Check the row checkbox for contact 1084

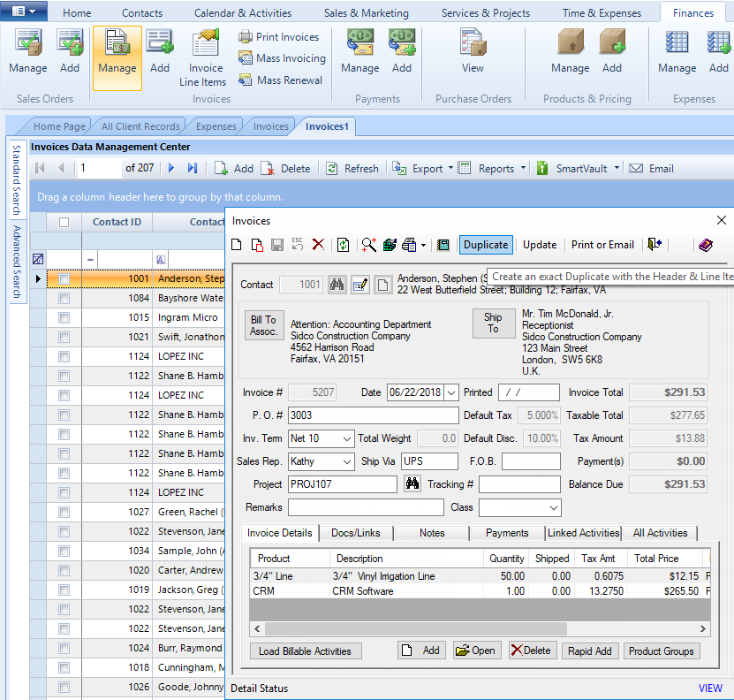(64, 298)
